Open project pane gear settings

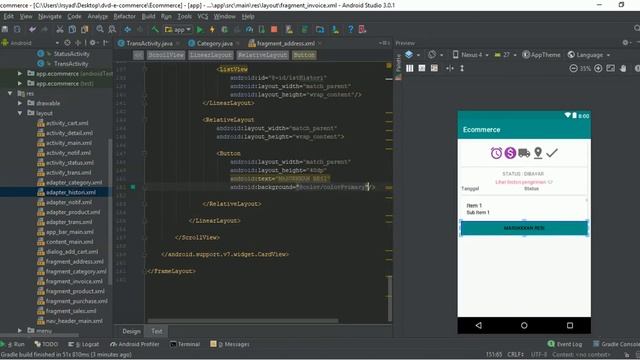[93, 43]
